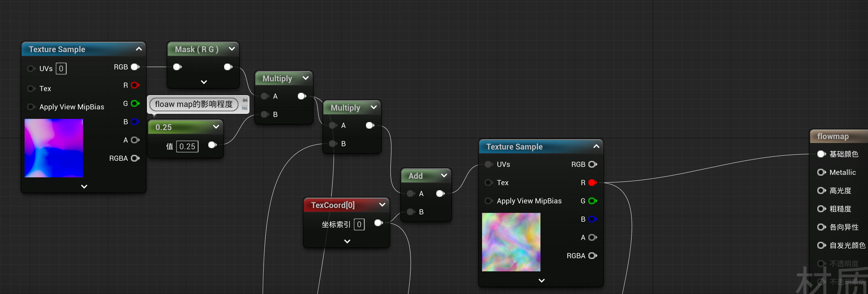868x294 pixels.
Task: Click RGBA output pin of right Texture Sample
Action: tap(593, 256)
